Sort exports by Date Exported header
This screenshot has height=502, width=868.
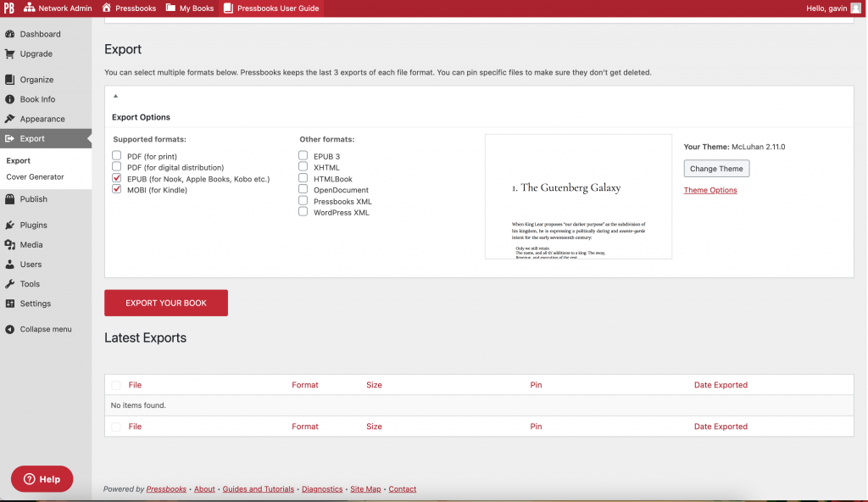tap(721, 385)
